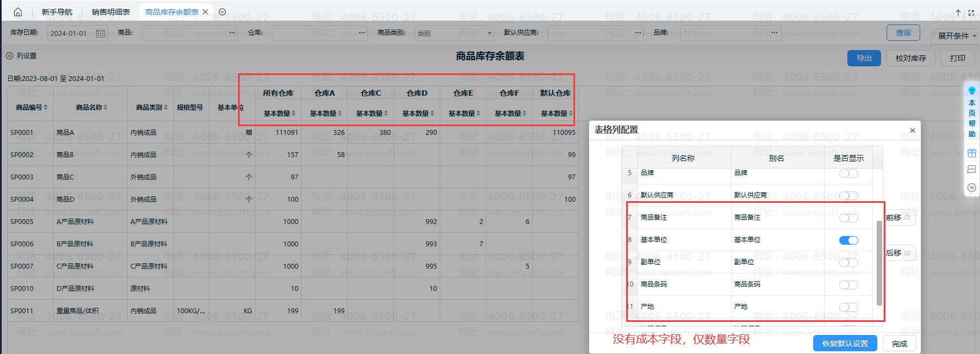Click the home icon in tab bar
This screenshot has height=354, width=980.
pyautogui.click(x=18, y=12)
